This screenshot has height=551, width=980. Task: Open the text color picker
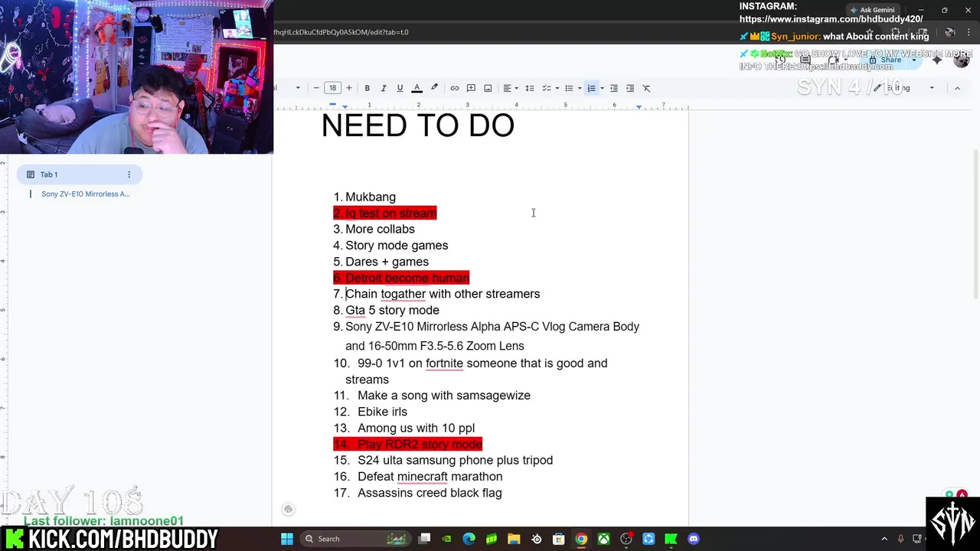pyautogui.click(x=416, y=88)
